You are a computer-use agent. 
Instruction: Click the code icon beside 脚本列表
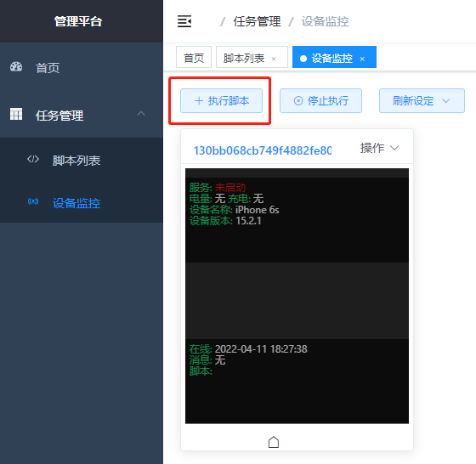coord(33,159)
